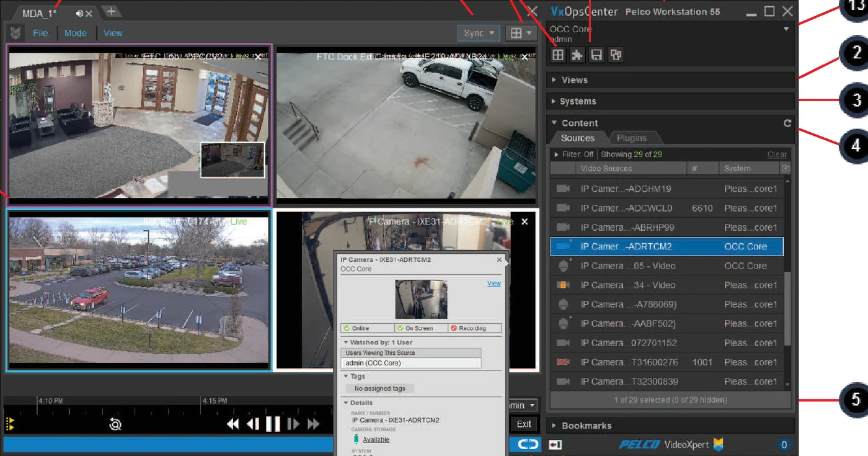Click the add-folder icon in sources header
The width and height of the screenshot is (868, 456).
[x=786, y=168]
